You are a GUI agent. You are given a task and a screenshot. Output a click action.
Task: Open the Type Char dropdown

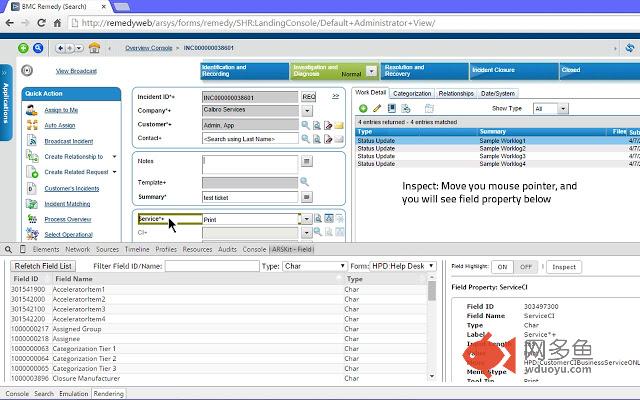tap(315, 266)
